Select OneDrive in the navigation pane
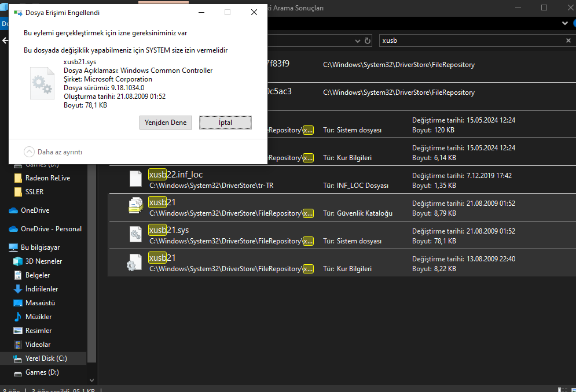 [35, 210]
